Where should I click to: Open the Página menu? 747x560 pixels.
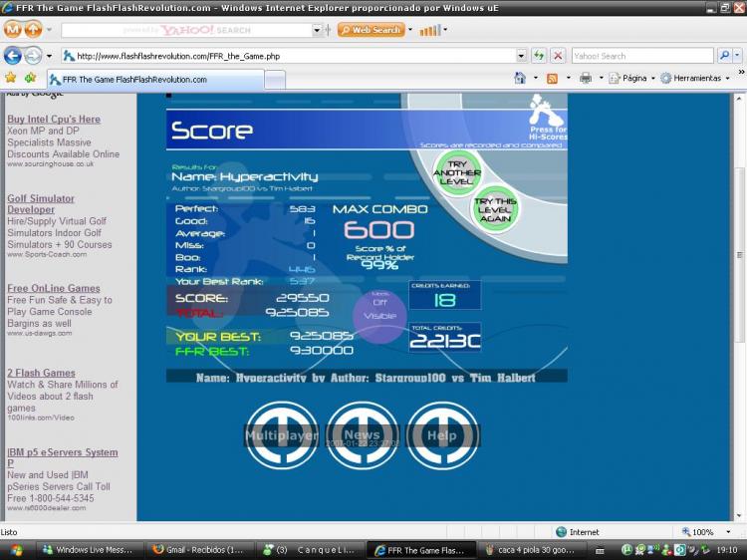632,78
